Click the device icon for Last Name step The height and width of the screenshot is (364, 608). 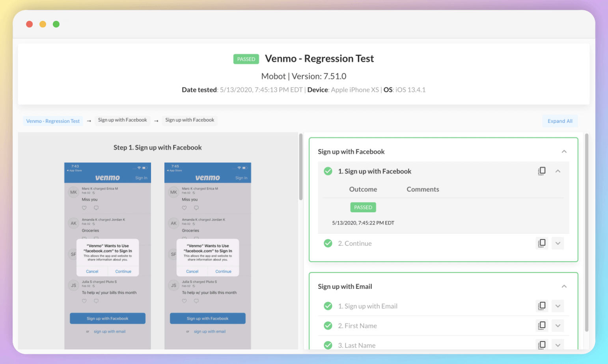[542, 345]
